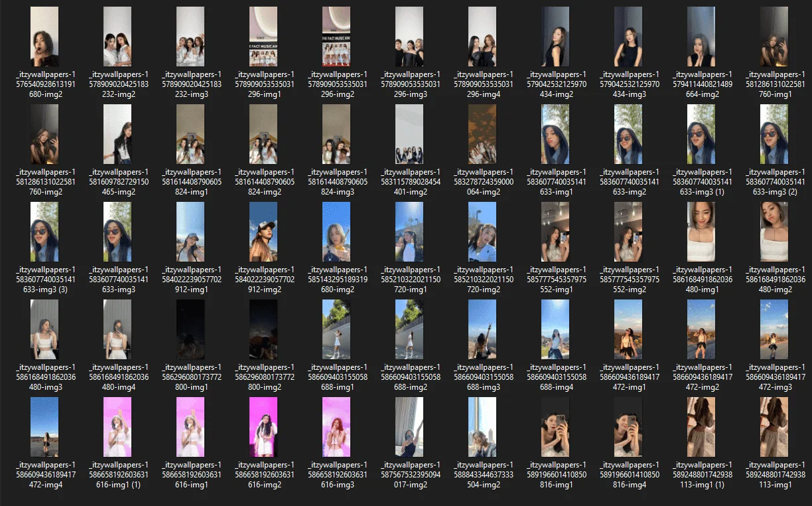Select thumbnail of 1579411440821489664-img2
Viewport: 812px width, 506px height.
(701, 37)
